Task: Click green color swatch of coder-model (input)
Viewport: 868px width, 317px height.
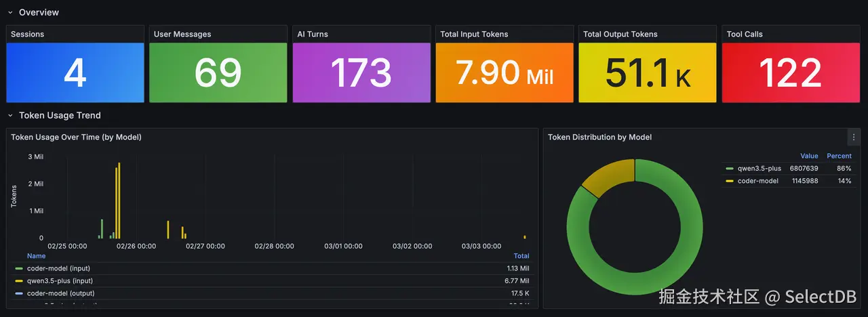Action: [19, 269]
